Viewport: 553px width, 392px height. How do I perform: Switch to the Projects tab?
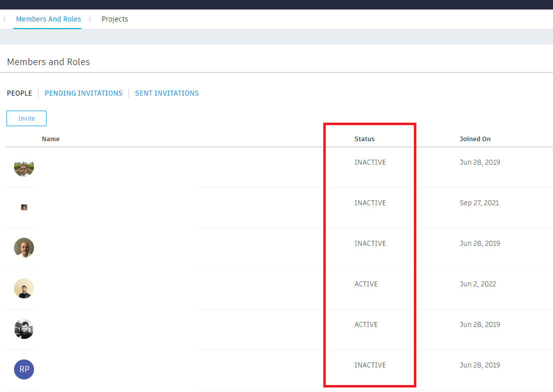(x=115, y=19)
